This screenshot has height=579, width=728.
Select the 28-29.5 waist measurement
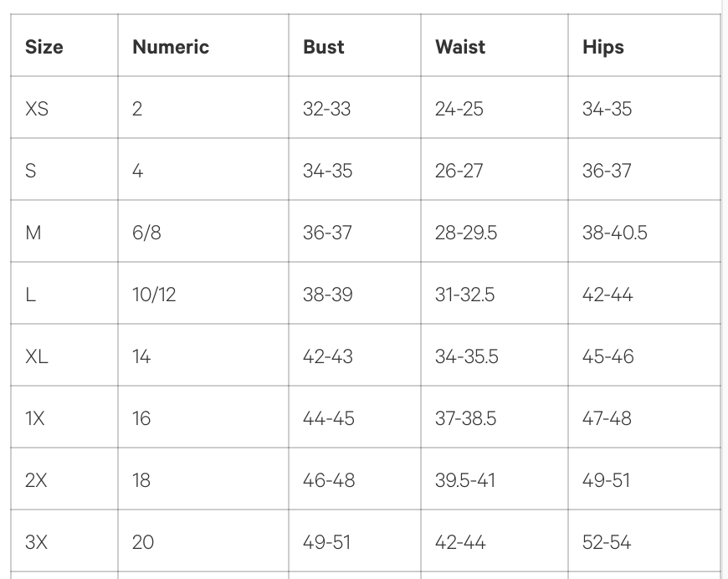point(466,233)
